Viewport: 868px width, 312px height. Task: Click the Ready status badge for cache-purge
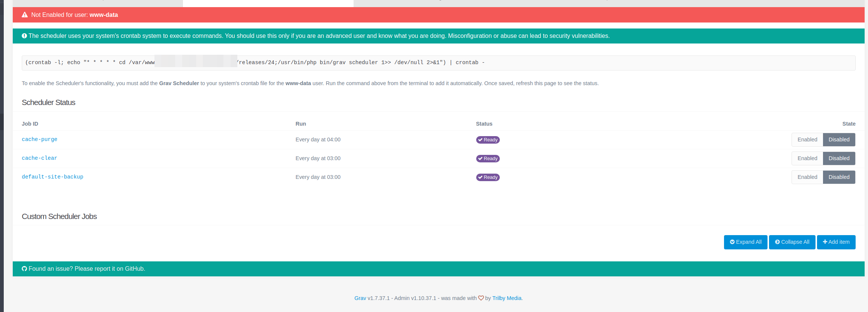coord(488,140)
